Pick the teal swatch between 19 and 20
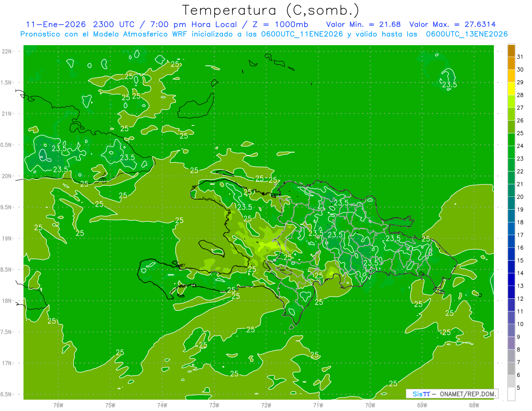532x411 pixels. pos(511,203)
